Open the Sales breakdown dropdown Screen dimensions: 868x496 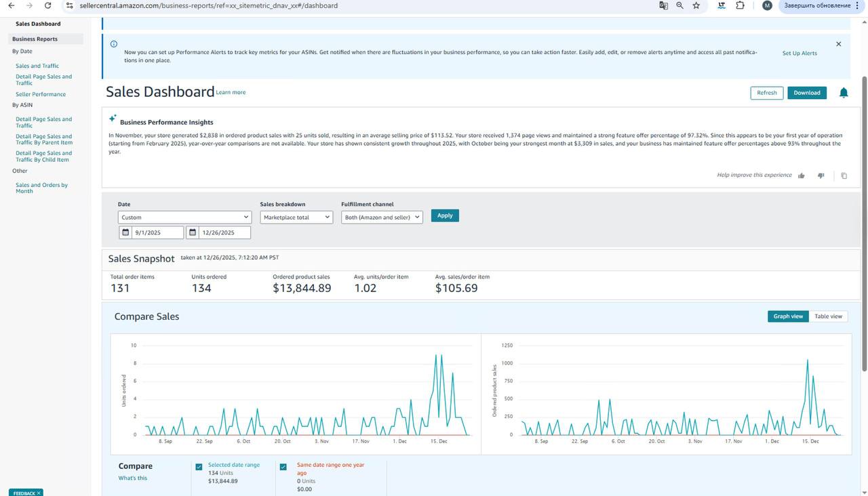296,218
